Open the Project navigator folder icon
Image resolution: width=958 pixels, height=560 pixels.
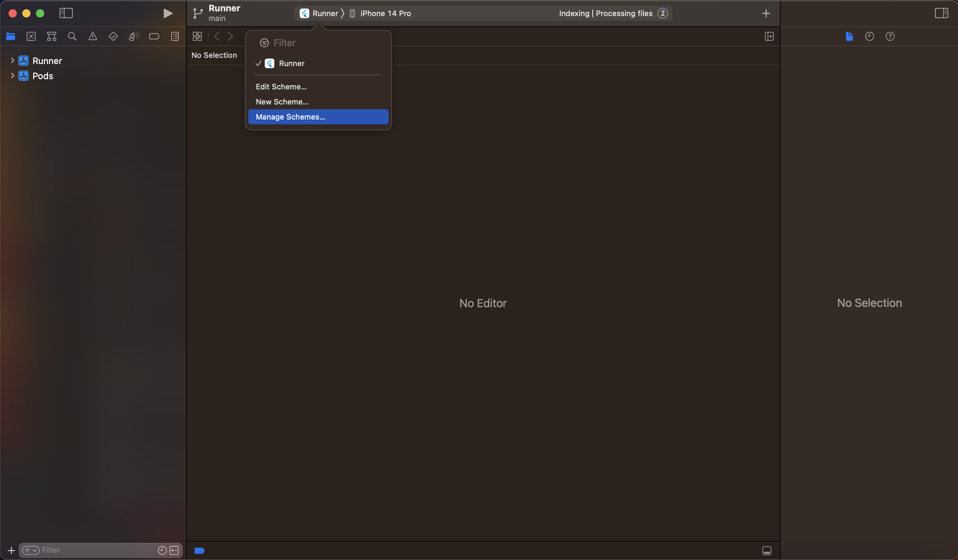pyautogui.click(x=11, y=37)
